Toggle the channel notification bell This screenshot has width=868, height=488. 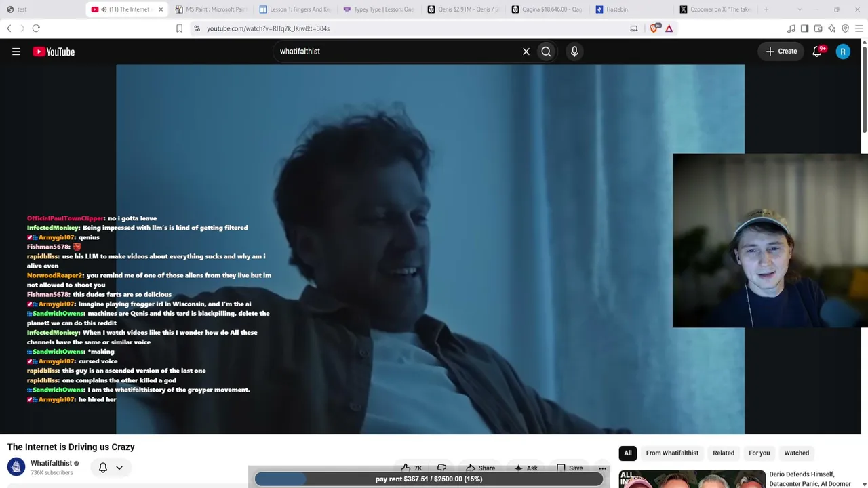pos(103,468)
